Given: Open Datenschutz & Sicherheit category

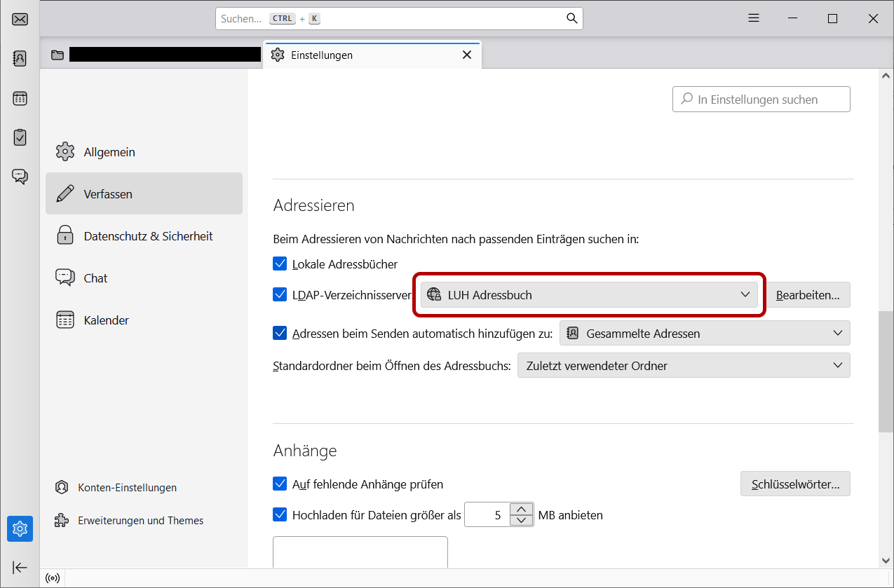Looking at the screenshot, I should [x=144, y=236].
